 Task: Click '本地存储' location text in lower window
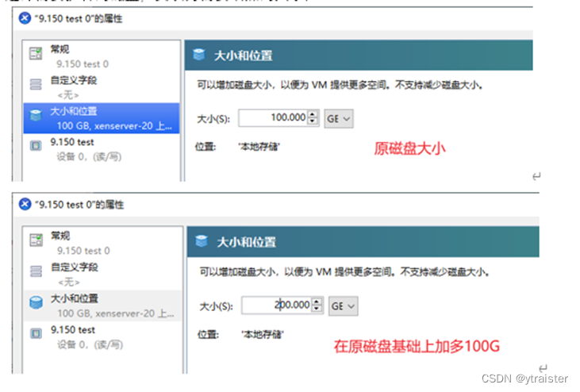point(263,335)
